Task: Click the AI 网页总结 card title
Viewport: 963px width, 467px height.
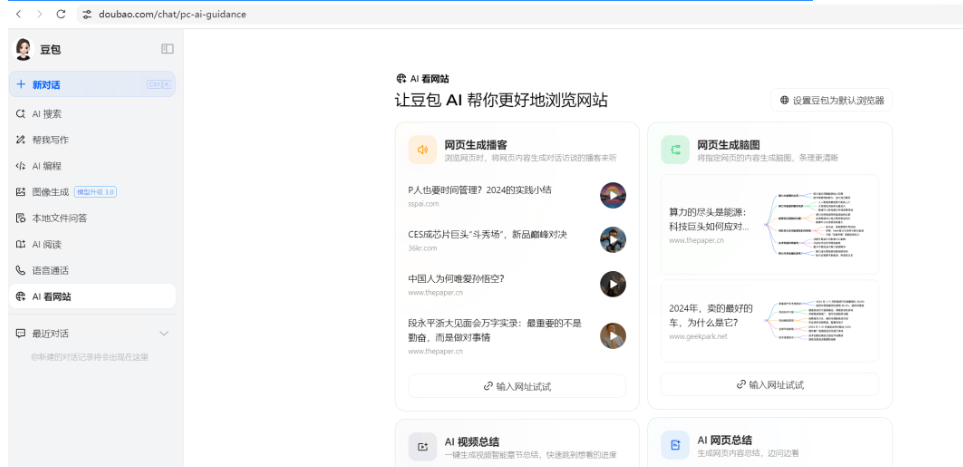Action: pyautogui.click(x=725, y=441)
